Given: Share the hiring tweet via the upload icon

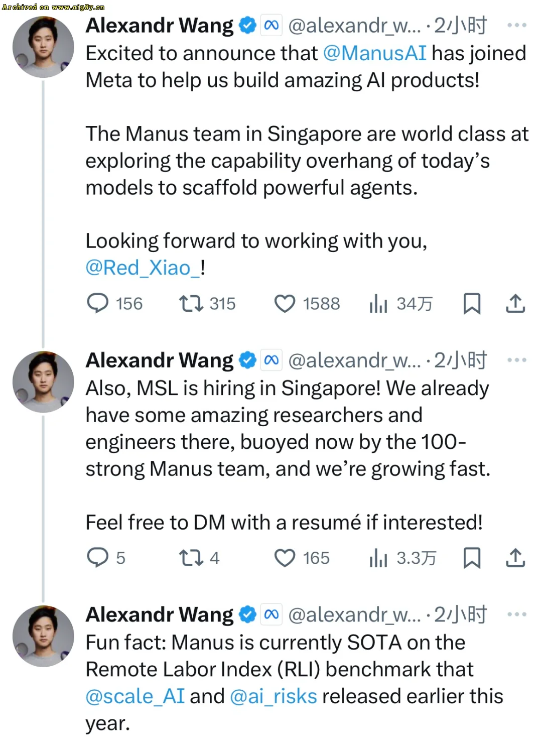Looking at the screenshot, I should click(x=515, y=557).
